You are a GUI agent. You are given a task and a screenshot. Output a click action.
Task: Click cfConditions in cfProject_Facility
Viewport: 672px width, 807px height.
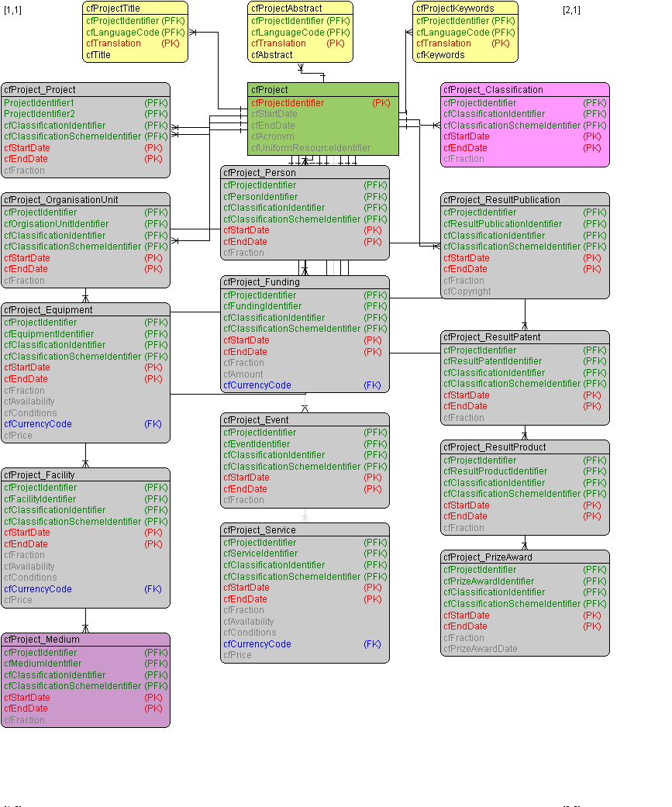click(x=30, y=578)
